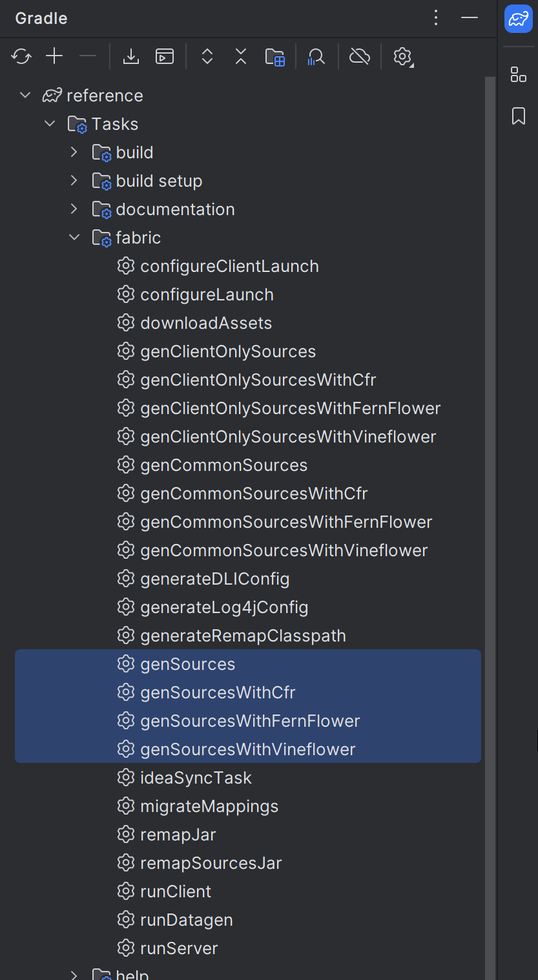Collapse all nodes with the collapse-all icon

[x=240, y=56]
